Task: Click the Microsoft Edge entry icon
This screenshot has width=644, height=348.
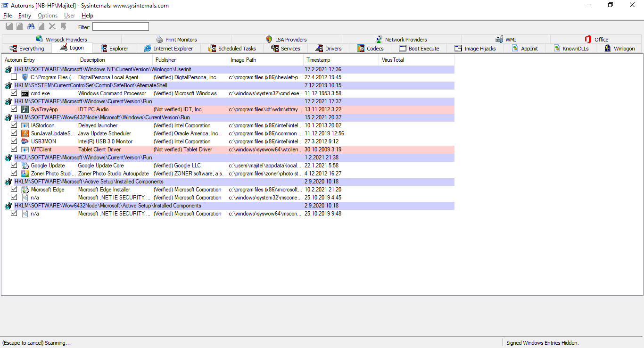Action: coord(25,190)
